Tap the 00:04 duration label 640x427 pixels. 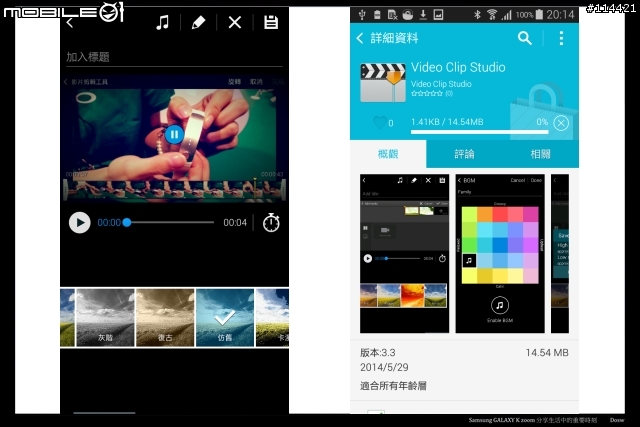[x=235, y=223]
